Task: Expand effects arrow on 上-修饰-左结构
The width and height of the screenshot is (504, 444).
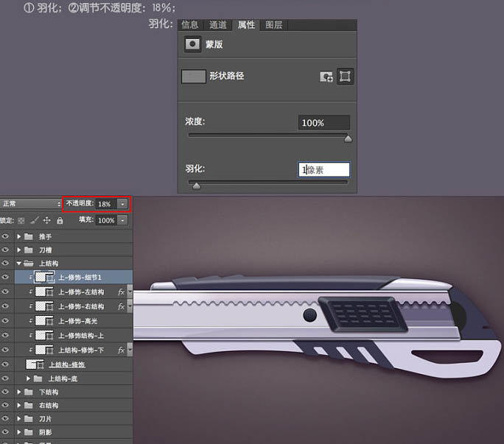Action: [x=130, y=292]
